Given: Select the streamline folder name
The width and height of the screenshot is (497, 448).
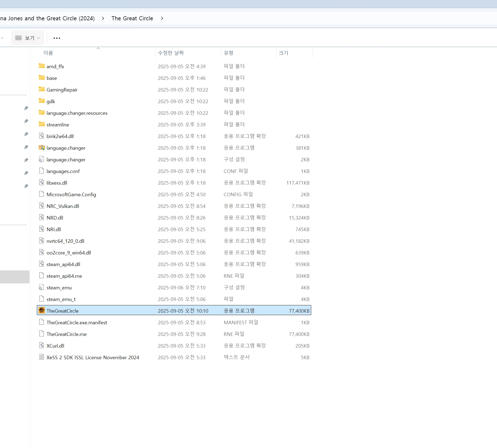Looking at the screenshot, I should [58, 125].
